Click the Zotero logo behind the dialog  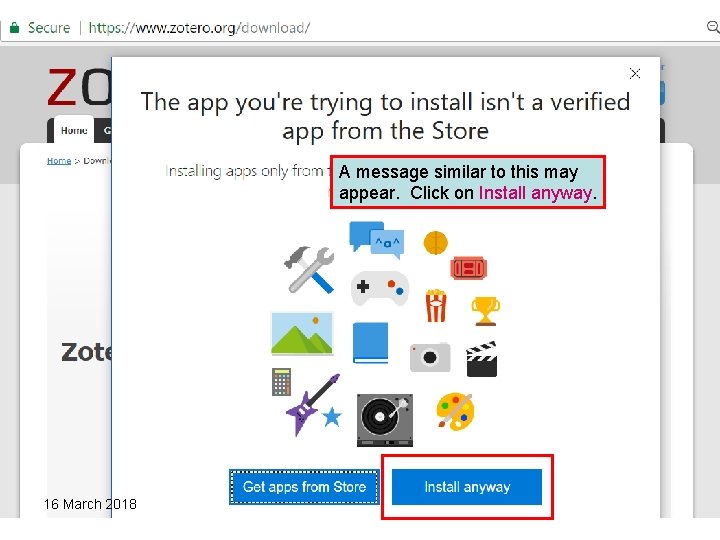79,87
